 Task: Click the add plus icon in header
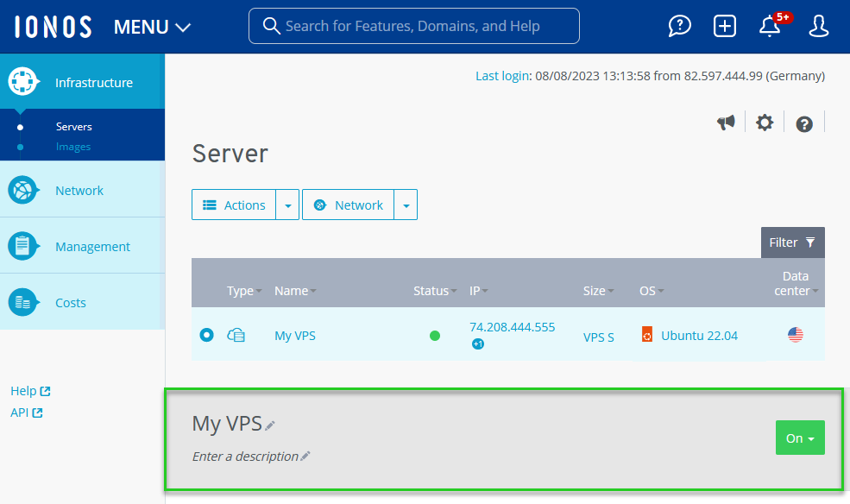click(725, 26)
